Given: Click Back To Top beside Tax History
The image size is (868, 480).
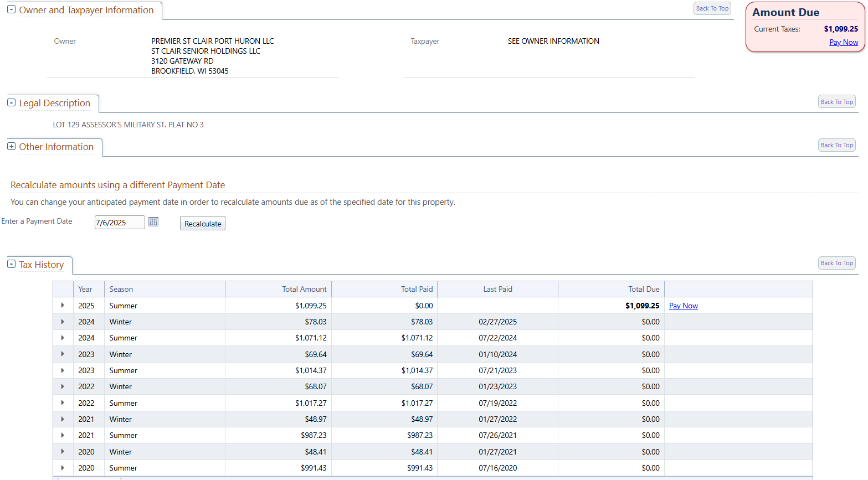Looking at the screenshot, I should 836,263.
